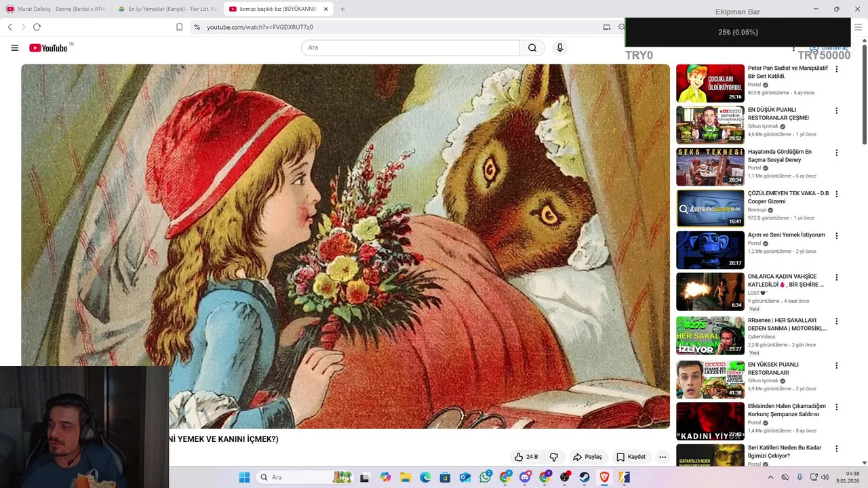This screenshot has width=868, height=488.
Task: Open Microsoft Edge from the taskbar
Action: point(425,477)
